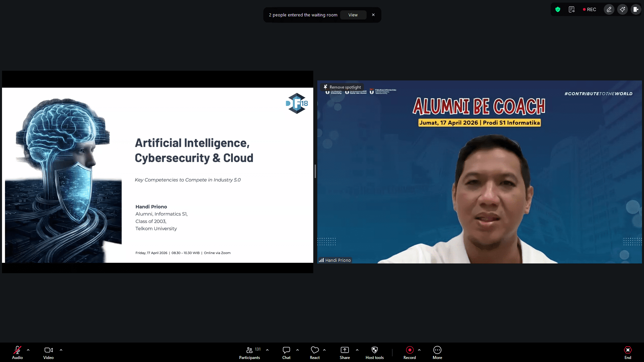The image size is (644, 362).
Task: Dismiss the waiting room notification
Action: pyautogui.click(x=373, y=15)
